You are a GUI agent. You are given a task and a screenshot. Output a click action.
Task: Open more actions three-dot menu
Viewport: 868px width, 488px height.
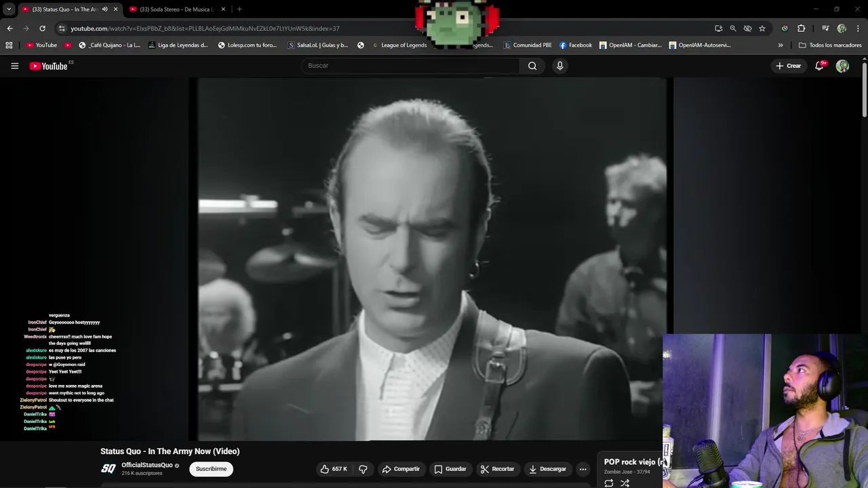coord(583,469)
